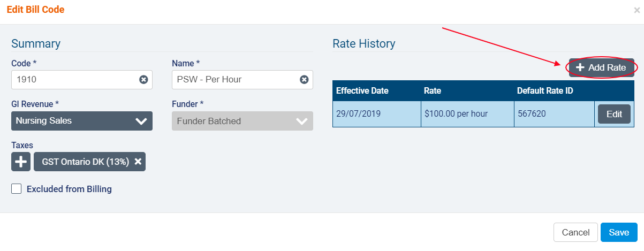Open the Gl Revenue dropdown
644x251 pixels.
pyautogui.click(x=82, y=121)
